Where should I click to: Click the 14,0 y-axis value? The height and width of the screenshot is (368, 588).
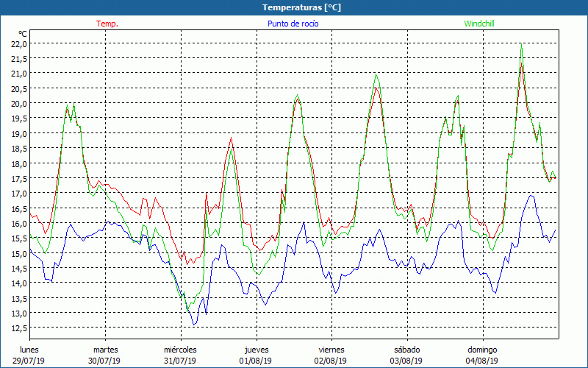pyautogui.click(x=19, y=283)
